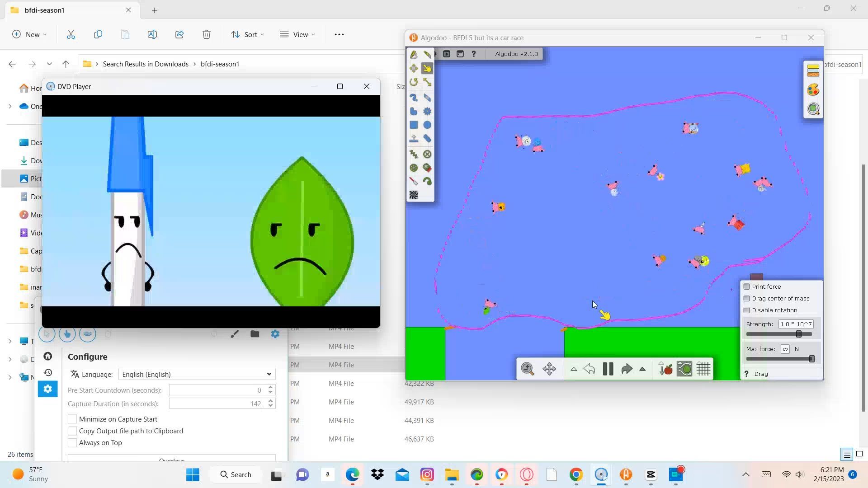Check the Always on Top option
Viewport: 868px width, 488px height.
72,443
